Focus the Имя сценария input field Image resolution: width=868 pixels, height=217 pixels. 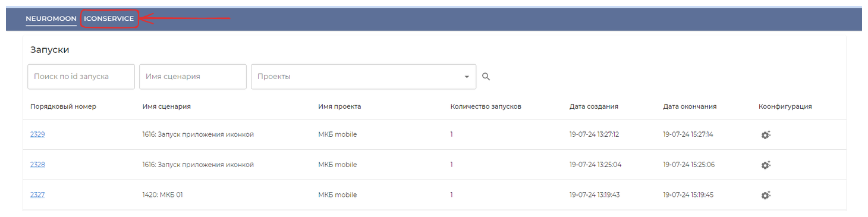(x=193, y=77)
